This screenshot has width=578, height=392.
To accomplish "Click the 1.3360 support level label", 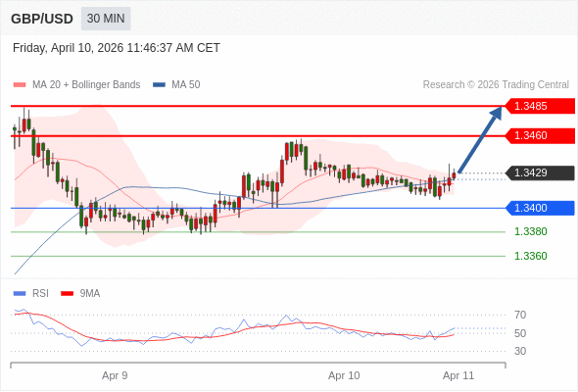I will (530, 256).
